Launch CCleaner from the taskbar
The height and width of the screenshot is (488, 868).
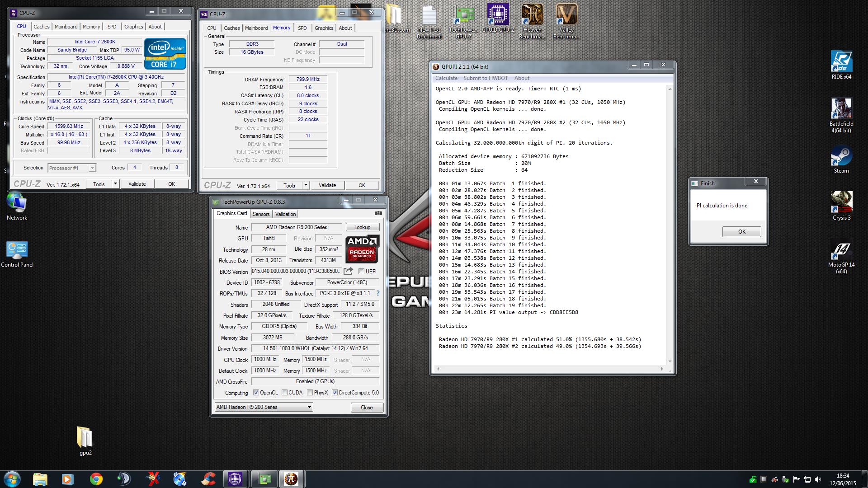[208, 479]
